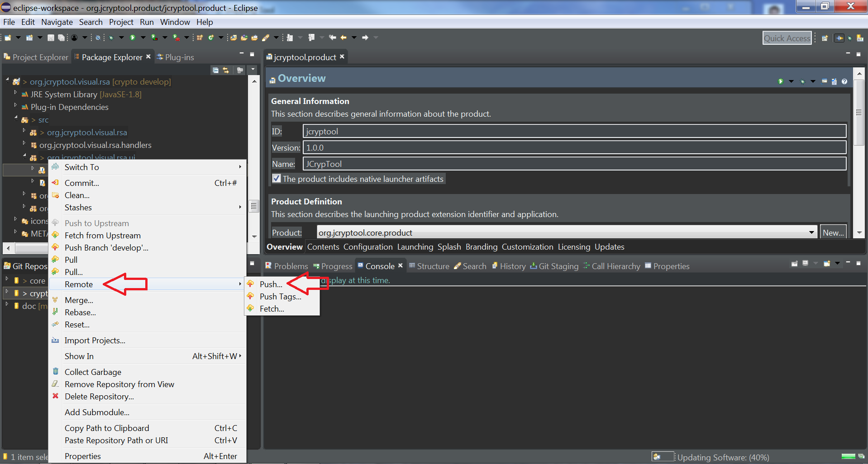This screenshot has width=868, height=464.
Task: Click the green Run button in main toolbar
Action: tap(133, 38)
